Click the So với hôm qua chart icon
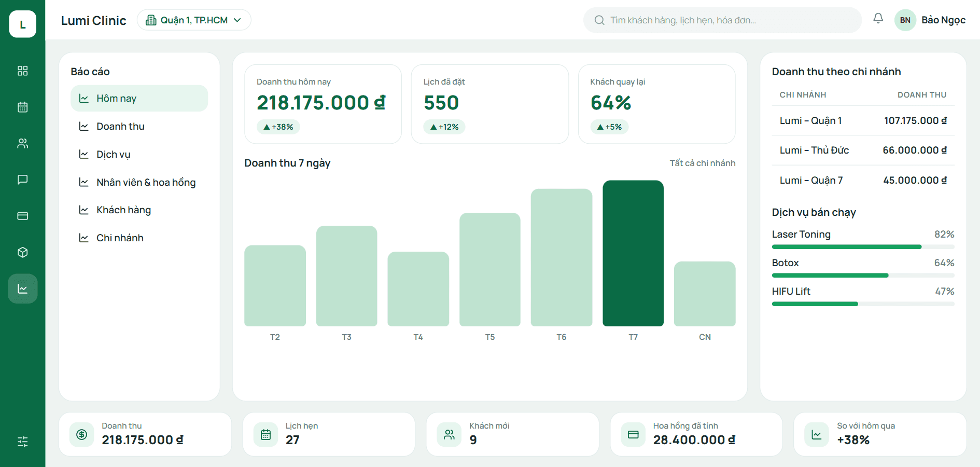This screenshot has width=980, height=467. pyautogui.click(x=817, y=435)
